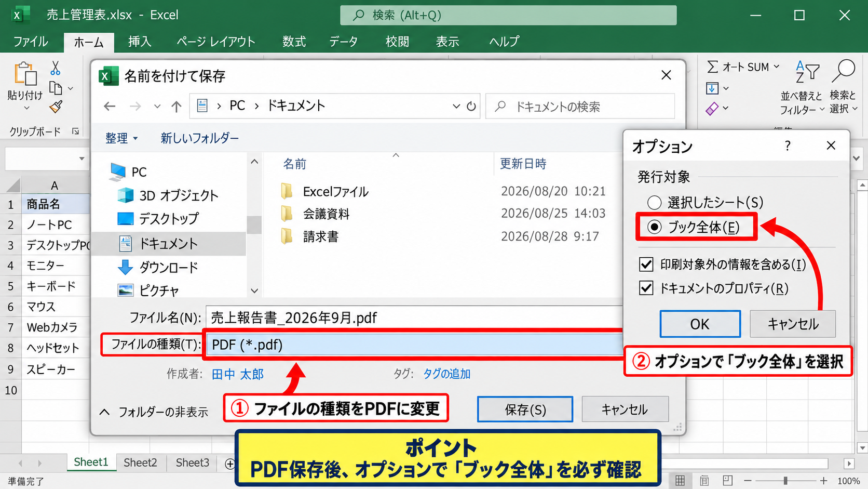The width and height of the screenshot is (868, 489).
Task: Open the 請求書 folder
Action: pos(309,236)
